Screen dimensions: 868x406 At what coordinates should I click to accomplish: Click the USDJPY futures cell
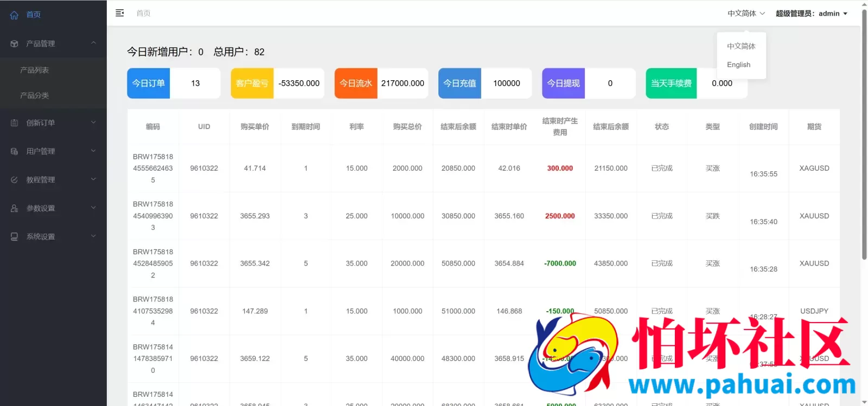[814, 311]
